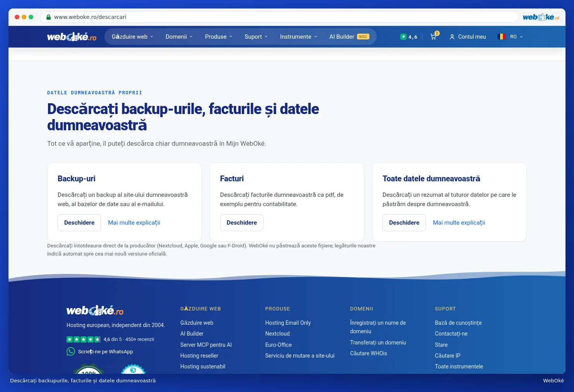The image size is (574, 392).
Task: Click Deschidere in the Backup-uri card
Action: 79,223
